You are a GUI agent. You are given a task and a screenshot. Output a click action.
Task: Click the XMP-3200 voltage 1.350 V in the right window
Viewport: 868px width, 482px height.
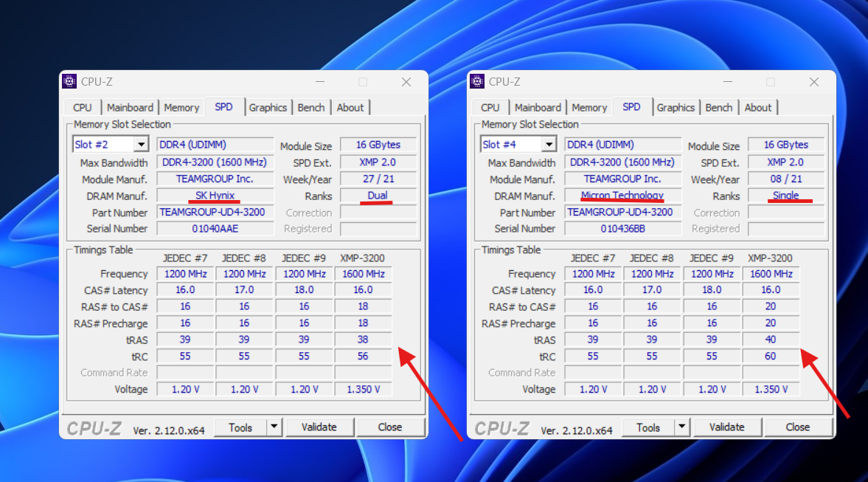click(771, 390)
